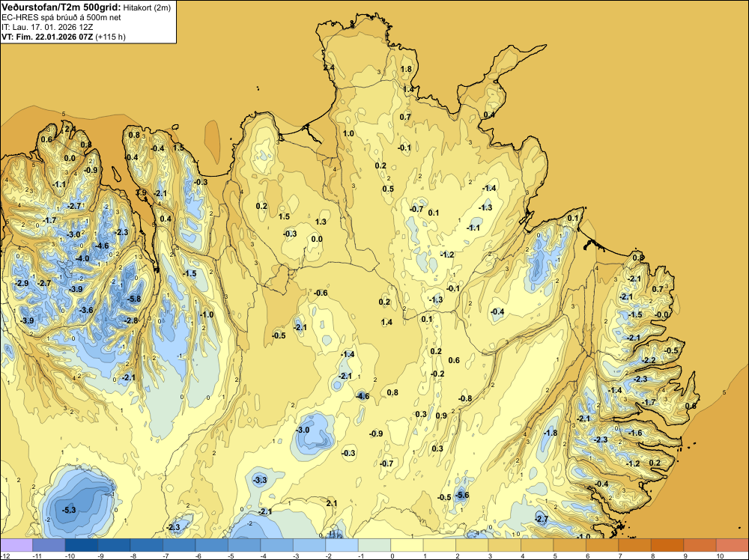Click the 'Veðurstofan/T2m 500grid:' title text
The height and width of the screenshot is (560, 749).
(x=61, y=7)
